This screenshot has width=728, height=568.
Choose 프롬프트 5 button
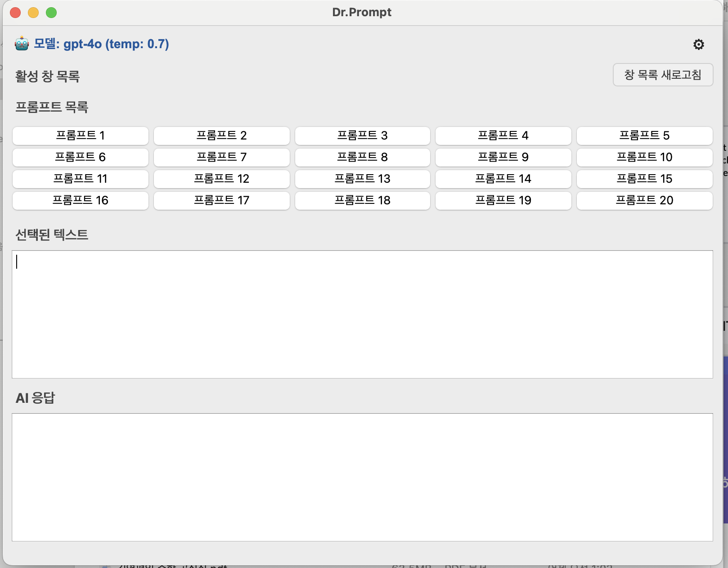644,135
